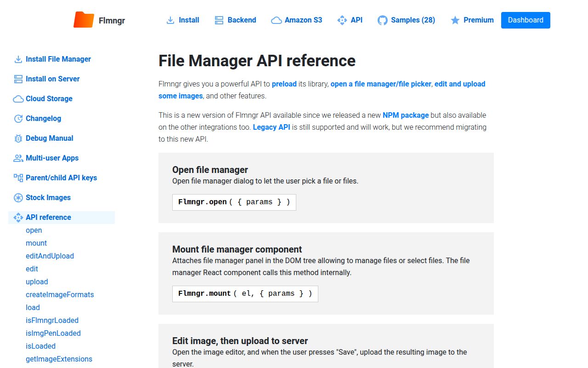This screenshot has height=368, width=588.
Task: Click the Flmngr.open code box
Action: (x=234, y=202)
